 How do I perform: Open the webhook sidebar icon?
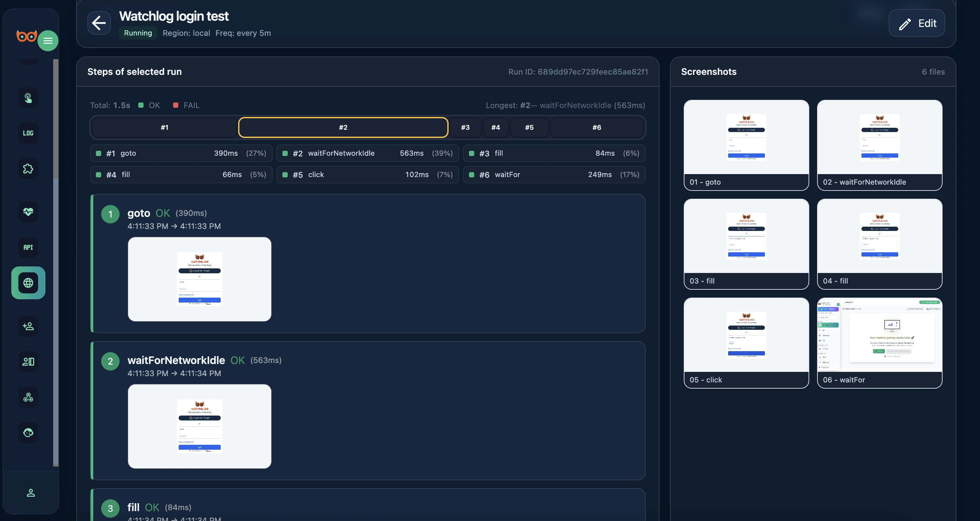[x=28, y=397]
